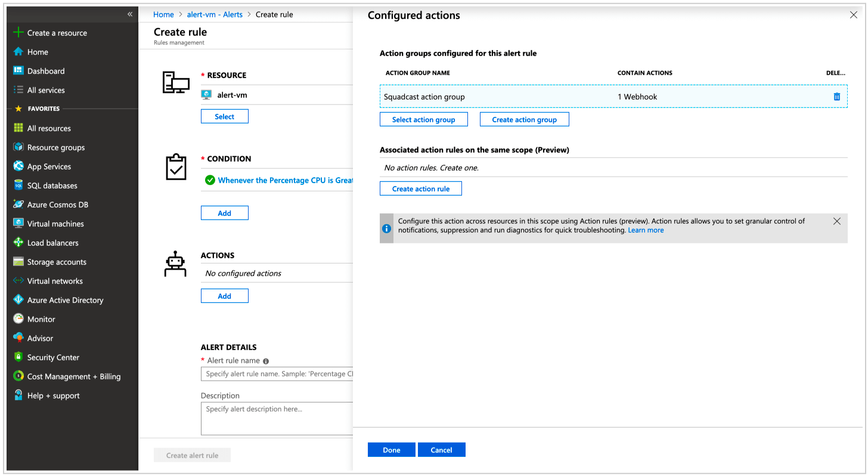Viewport: 868px width, 476px height.
Task: Open the Resource groups cube icon
Action: click(18, 147)
